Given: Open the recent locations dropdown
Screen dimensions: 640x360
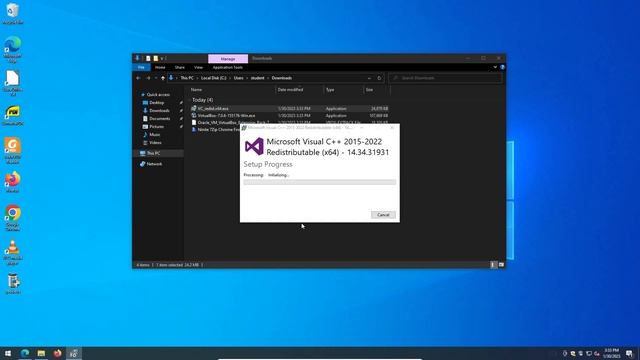Looking at the screenshot, I should pos(156,78).
